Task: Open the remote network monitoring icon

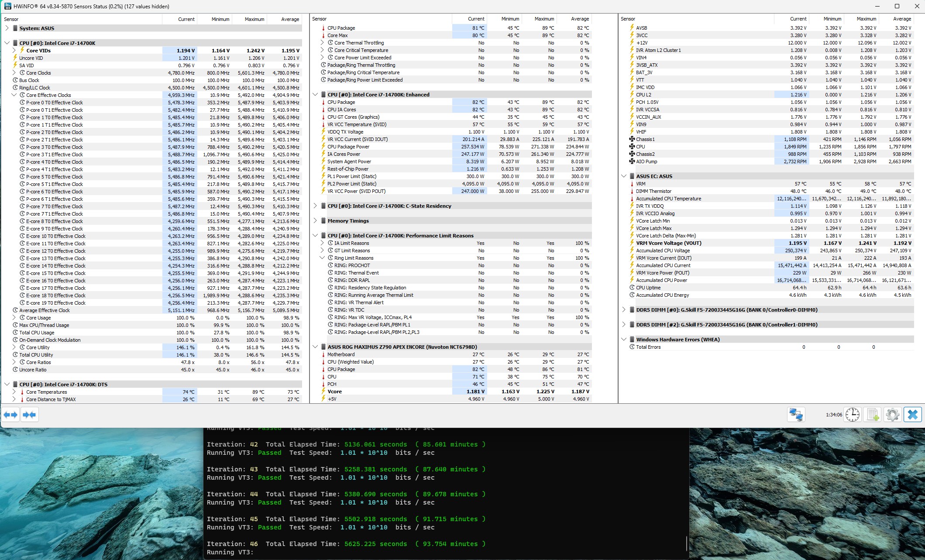Action: pyautogui.click(x=796, y=415)
